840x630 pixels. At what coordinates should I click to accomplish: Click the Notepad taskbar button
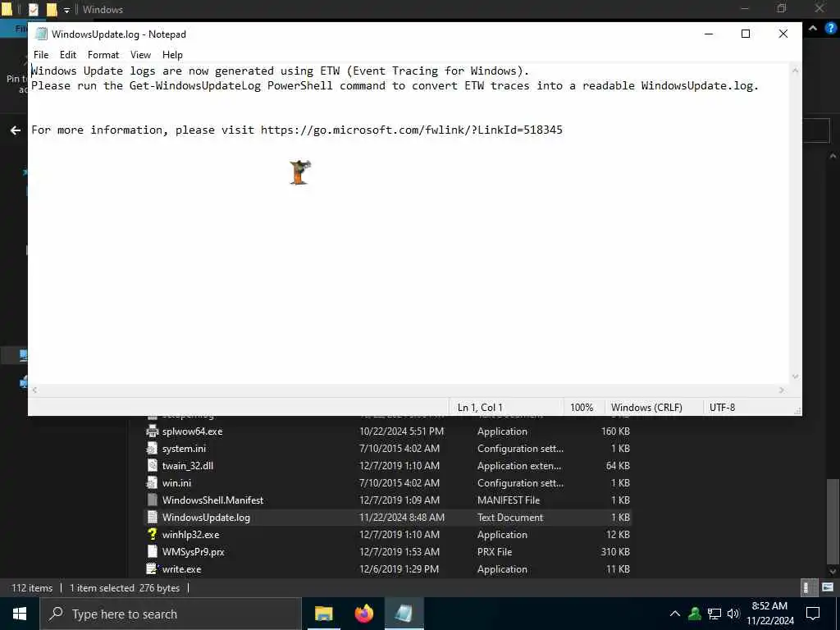404,614
